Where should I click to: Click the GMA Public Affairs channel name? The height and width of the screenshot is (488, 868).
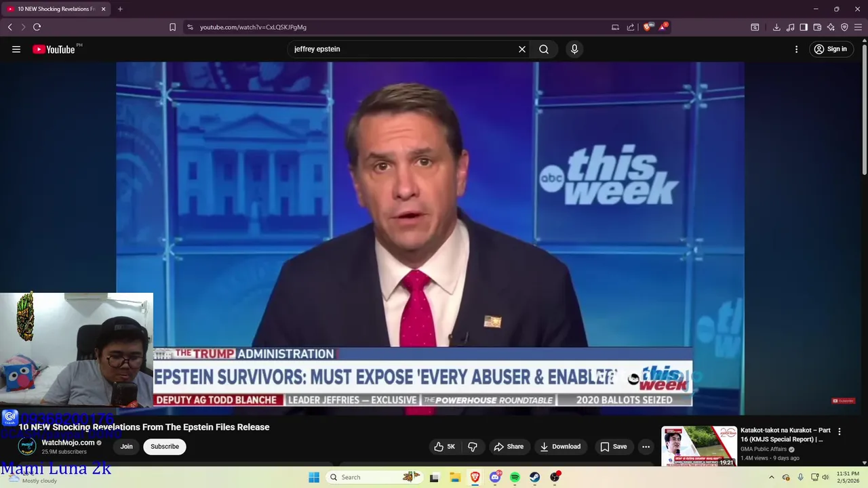[x=764, y=449]
